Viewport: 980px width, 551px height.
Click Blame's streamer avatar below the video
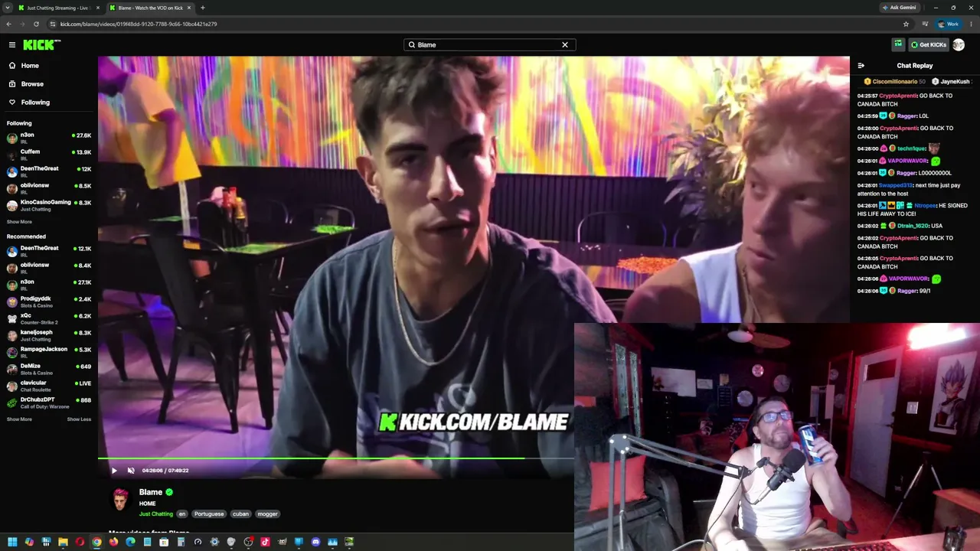tap(121, 500)
